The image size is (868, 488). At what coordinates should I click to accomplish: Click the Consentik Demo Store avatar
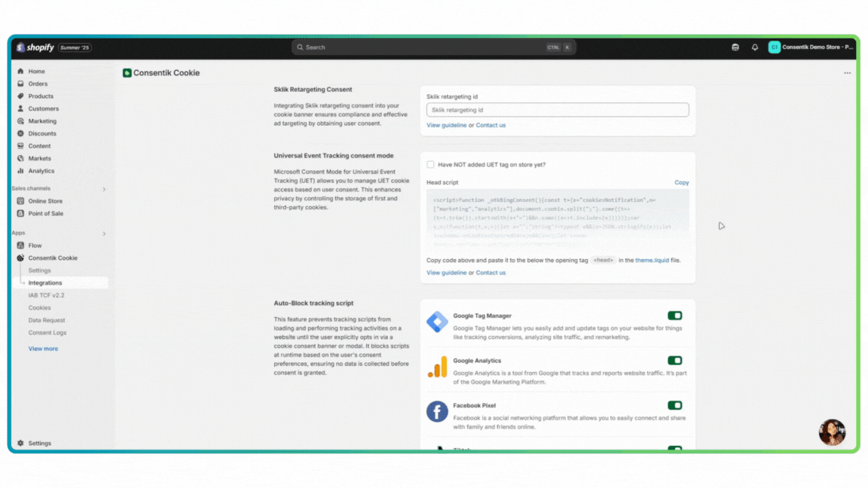774,47
